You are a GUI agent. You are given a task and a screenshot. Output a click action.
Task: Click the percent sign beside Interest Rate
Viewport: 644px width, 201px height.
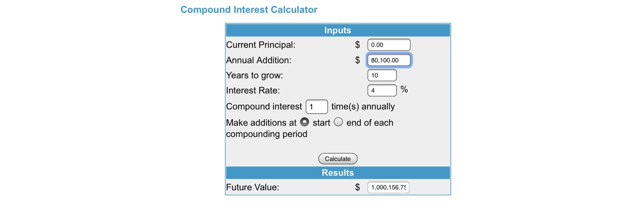[x=404, y=89]
